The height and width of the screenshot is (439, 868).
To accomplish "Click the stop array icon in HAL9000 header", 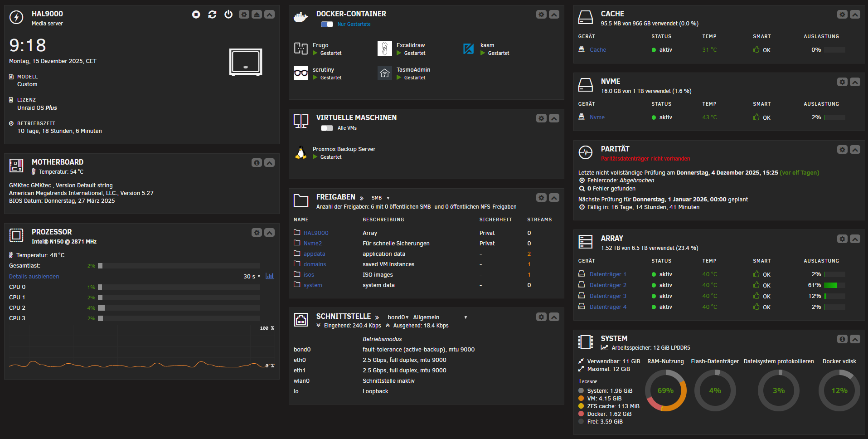I will pyautogui.click(x=196, y=15).
